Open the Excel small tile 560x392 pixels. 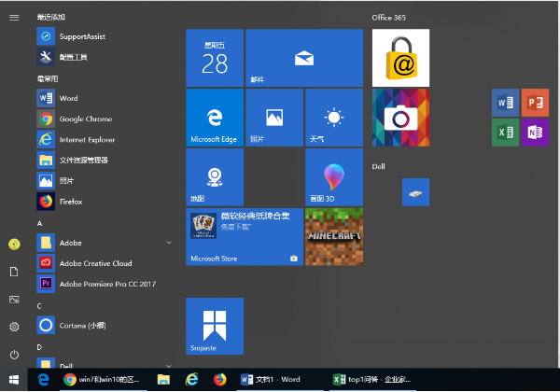(x=505, y=133)
